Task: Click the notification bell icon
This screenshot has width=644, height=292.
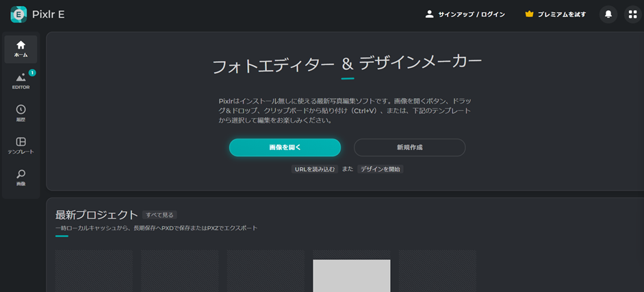Action: point(608,14)
